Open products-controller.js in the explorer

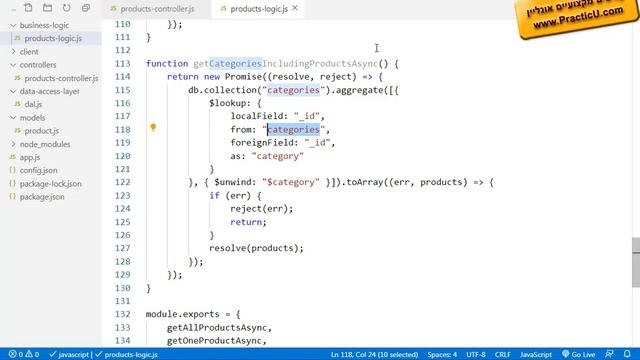[61, 78]
